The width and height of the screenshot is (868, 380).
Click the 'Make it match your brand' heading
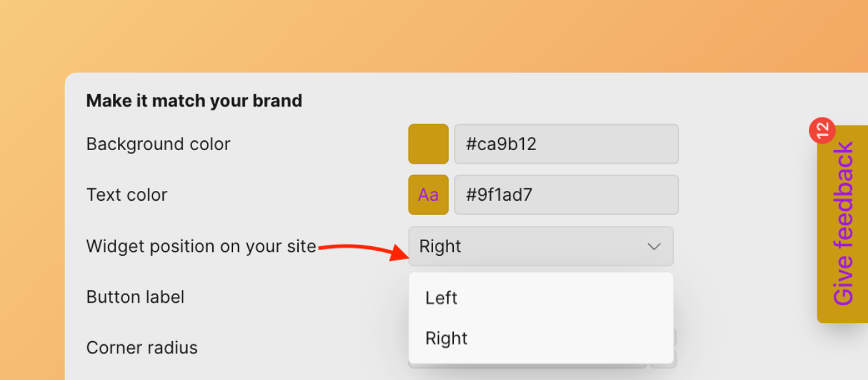[x=194, y=101]
